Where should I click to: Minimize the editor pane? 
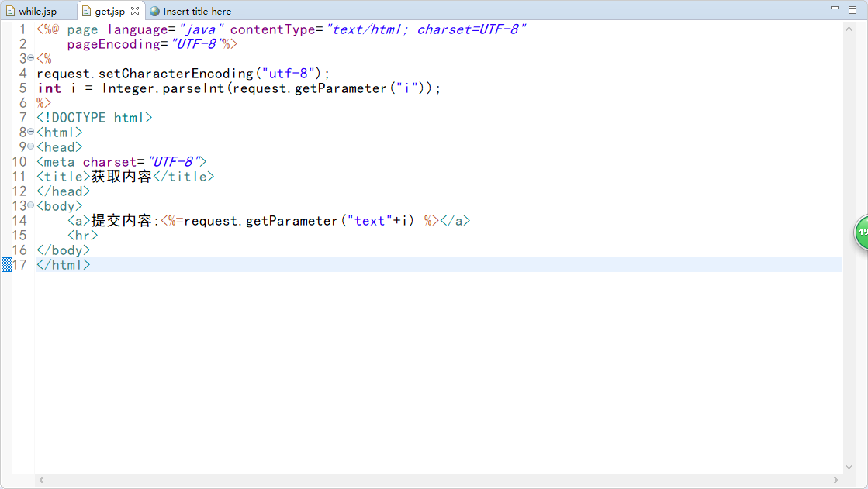pos(835,9)
